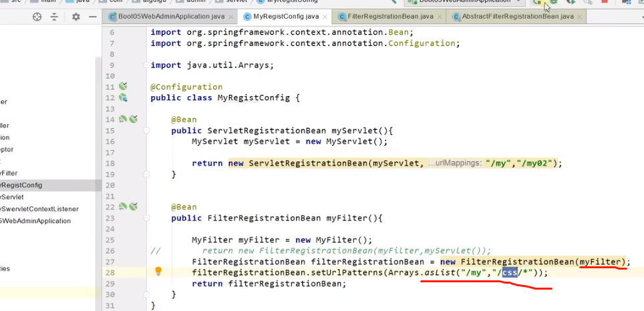Select MyFilter item in project tree
This screenshot has height=311, width=644.
coord(9,173)
